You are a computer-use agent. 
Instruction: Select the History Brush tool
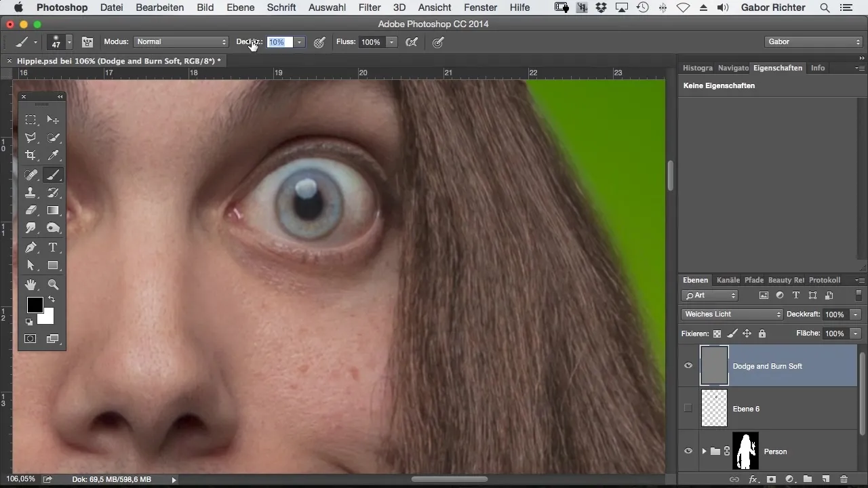pyautogui.click(x=53, y=192)
